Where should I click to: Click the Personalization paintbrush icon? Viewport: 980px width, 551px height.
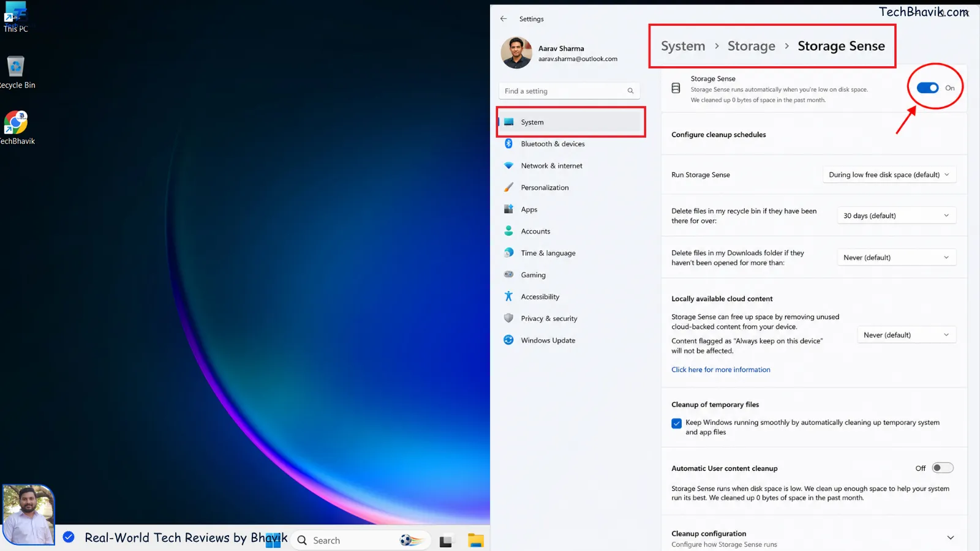click(x=508, y=187)
